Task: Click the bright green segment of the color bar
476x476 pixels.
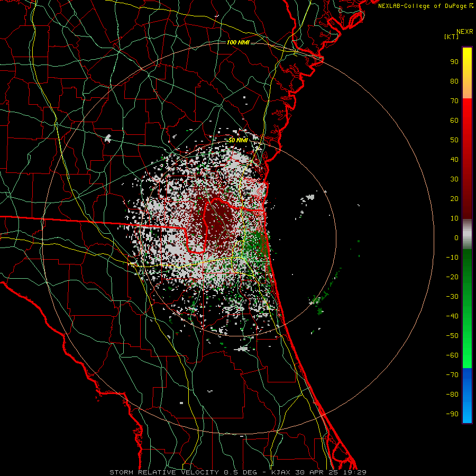Action: pos(467,349)
